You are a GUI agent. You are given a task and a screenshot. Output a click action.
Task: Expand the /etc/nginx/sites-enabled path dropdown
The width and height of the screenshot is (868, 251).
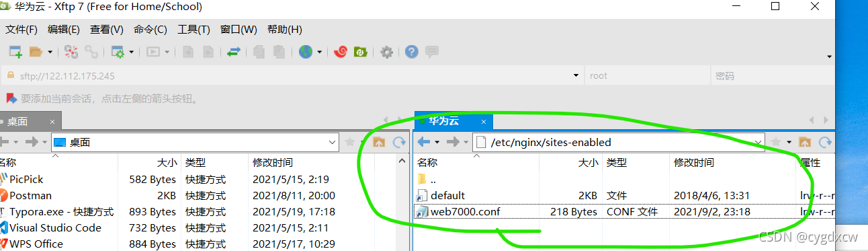758,142
